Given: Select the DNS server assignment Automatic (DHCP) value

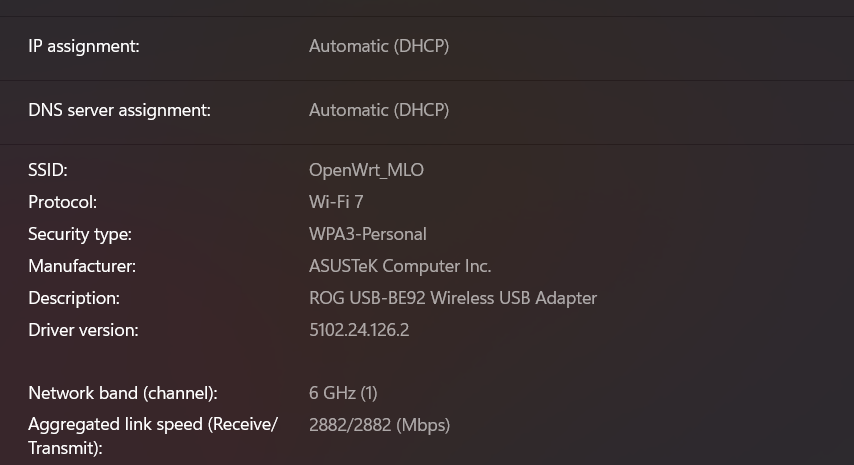Looking at the screenshot, I should (379, 110).
